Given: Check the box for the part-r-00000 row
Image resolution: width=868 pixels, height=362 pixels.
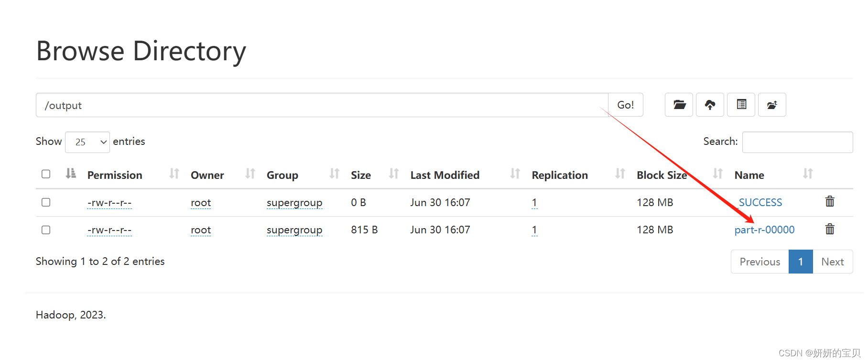Looking at the screenshot, I should [x=46, y=230].
